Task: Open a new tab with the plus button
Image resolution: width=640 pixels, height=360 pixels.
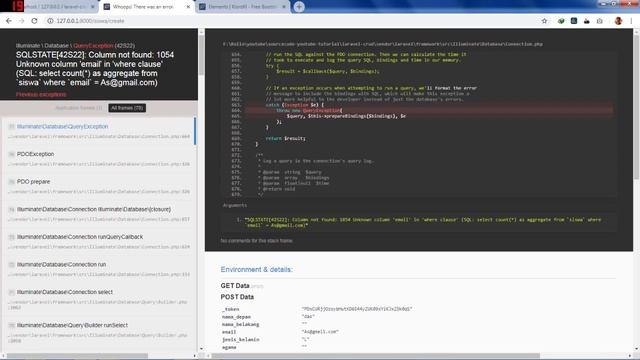Action: tap(299, 7)
